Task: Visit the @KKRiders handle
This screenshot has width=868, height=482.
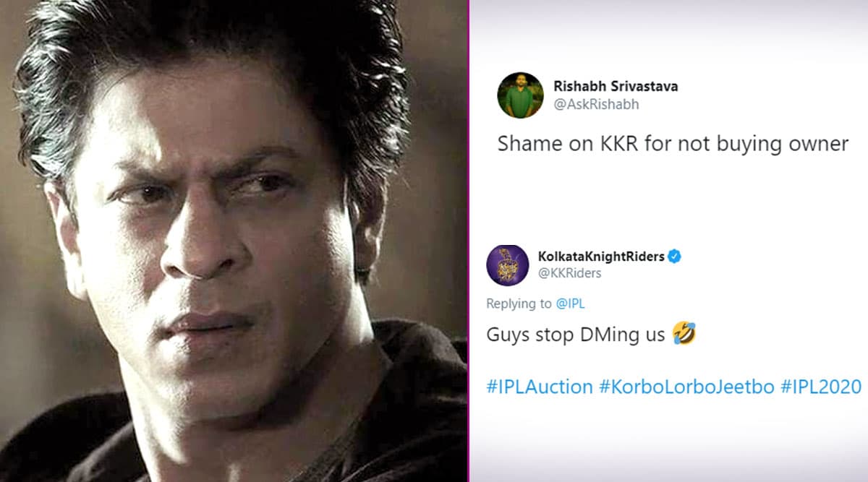Action: point(570,273)
